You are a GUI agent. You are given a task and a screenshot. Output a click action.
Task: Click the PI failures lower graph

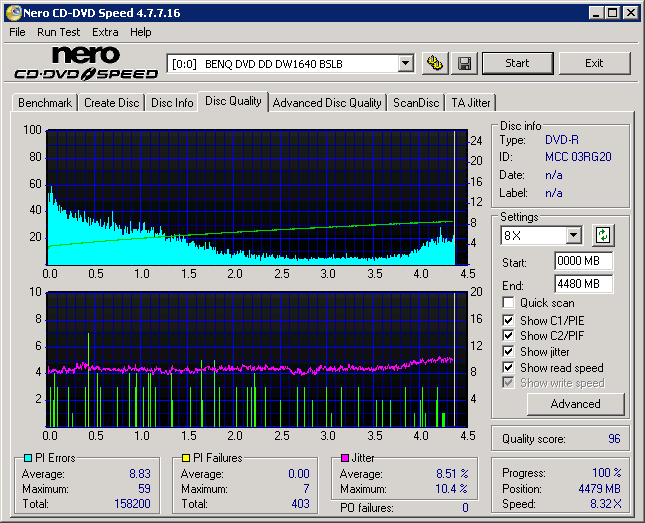[x=257, y=360]
